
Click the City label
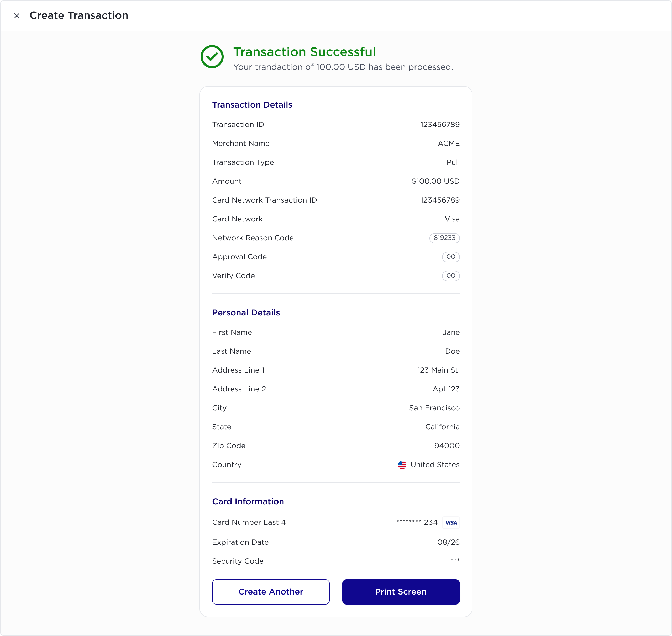click(219, 408)
